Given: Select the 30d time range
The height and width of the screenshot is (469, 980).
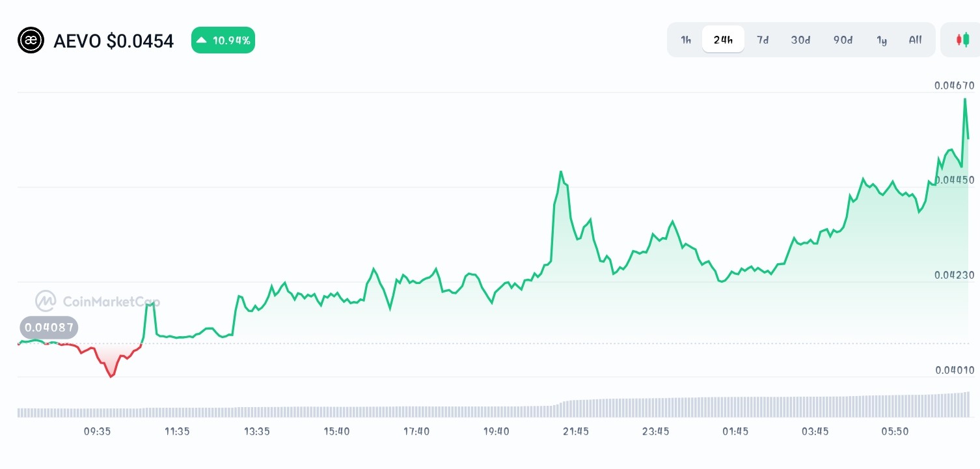Looking at the screenshot, I should [800, 40].
